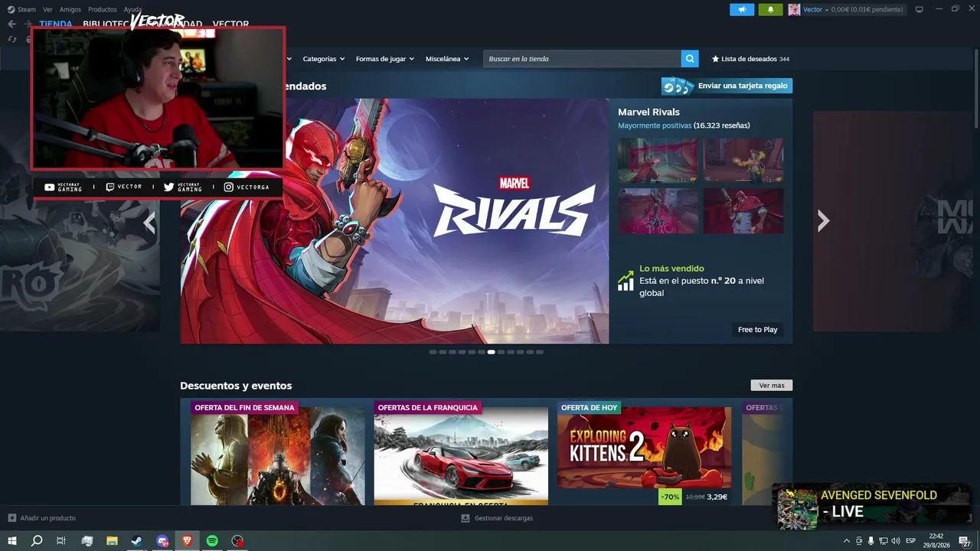
Task: Open Gestionar descargas
Action: click(497, 518)
